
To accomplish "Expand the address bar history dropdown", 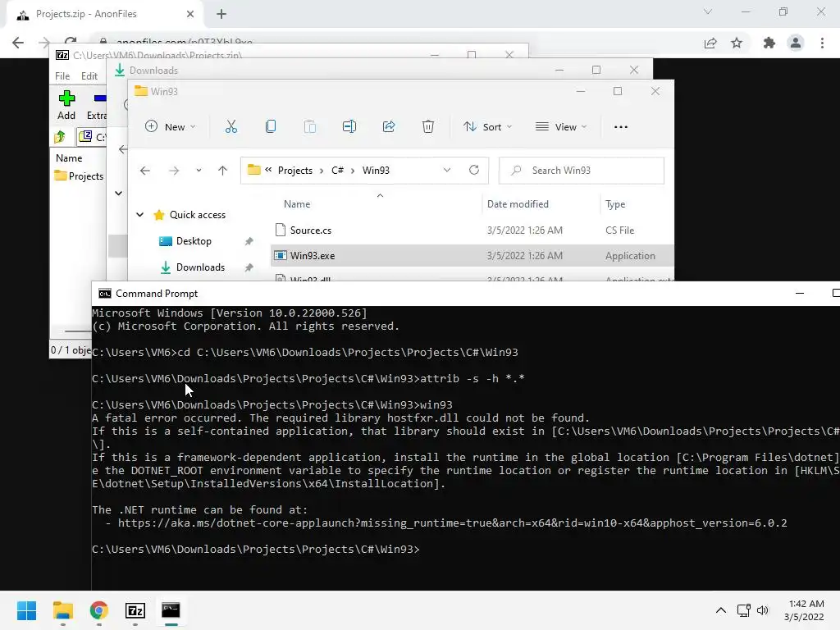I will pos(447,170).
